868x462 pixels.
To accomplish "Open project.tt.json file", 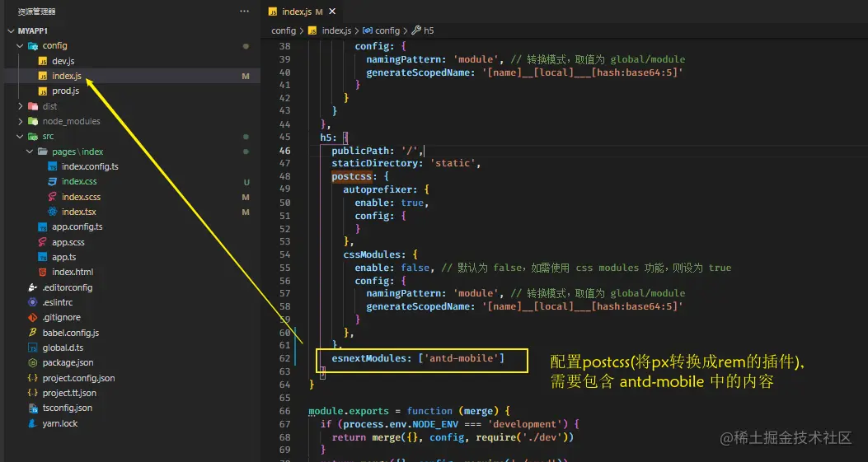I will 69,393.
